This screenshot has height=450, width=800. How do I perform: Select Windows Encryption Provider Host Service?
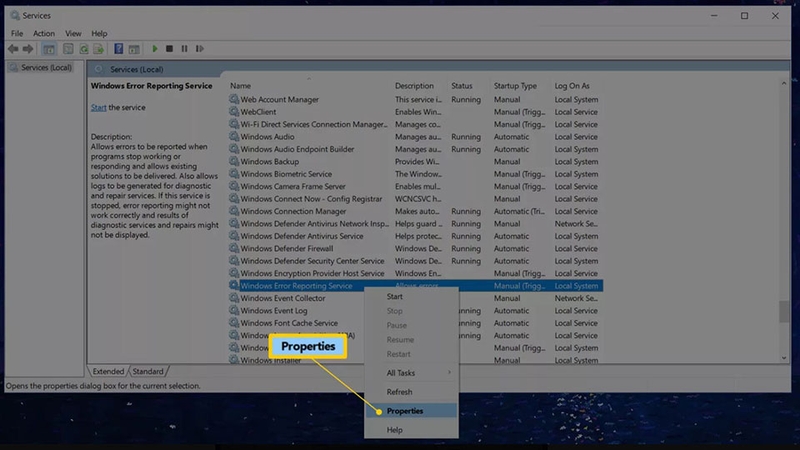pyautogui.click(x=415, y=273)
